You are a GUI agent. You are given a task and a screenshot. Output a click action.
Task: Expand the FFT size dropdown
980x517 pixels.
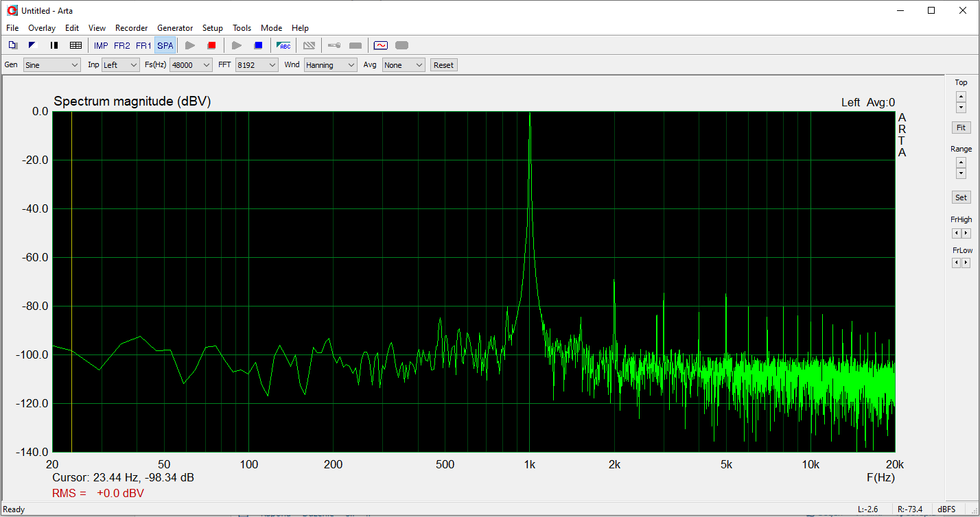tap(257, 65)
